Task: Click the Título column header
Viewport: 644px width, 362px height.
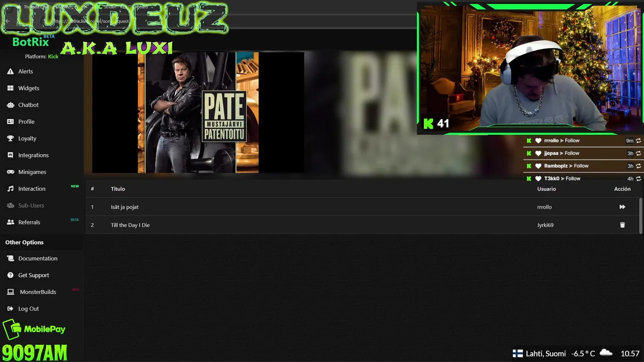Action: 118,189
